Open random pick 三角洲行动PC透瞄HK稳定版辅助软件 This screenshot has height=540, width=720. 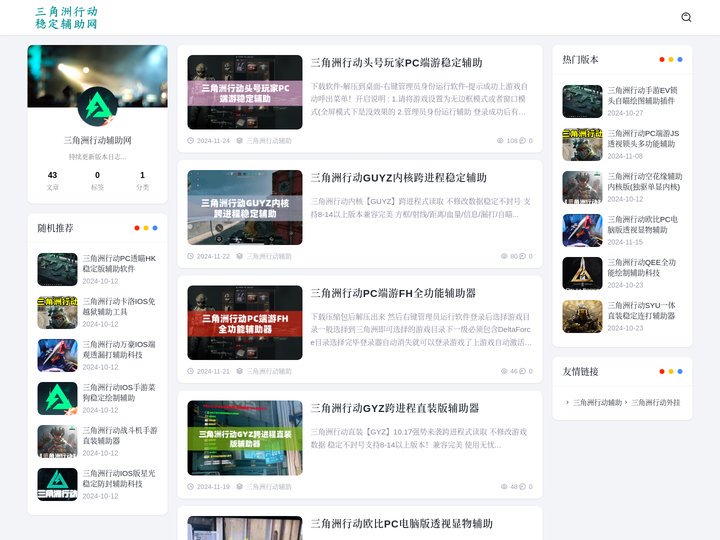click(x=119, y=264)
